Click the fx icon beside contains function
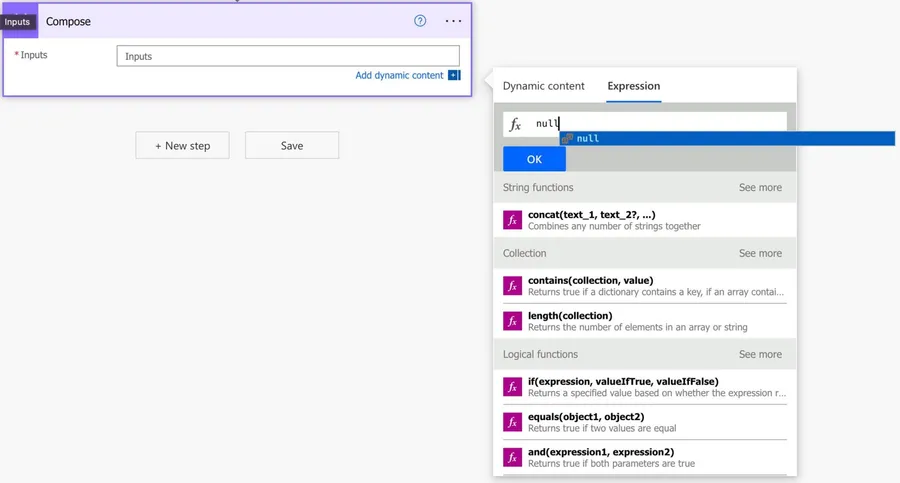Screen dimensions: 900x483 point(513,286)
